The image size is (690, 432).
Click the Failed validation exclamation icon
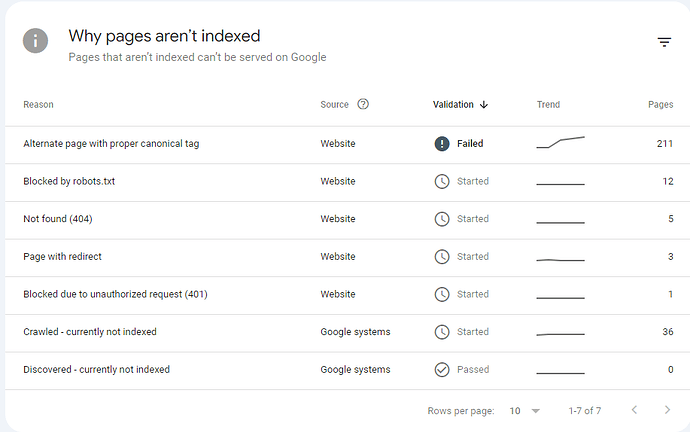(x=442, y=144)
